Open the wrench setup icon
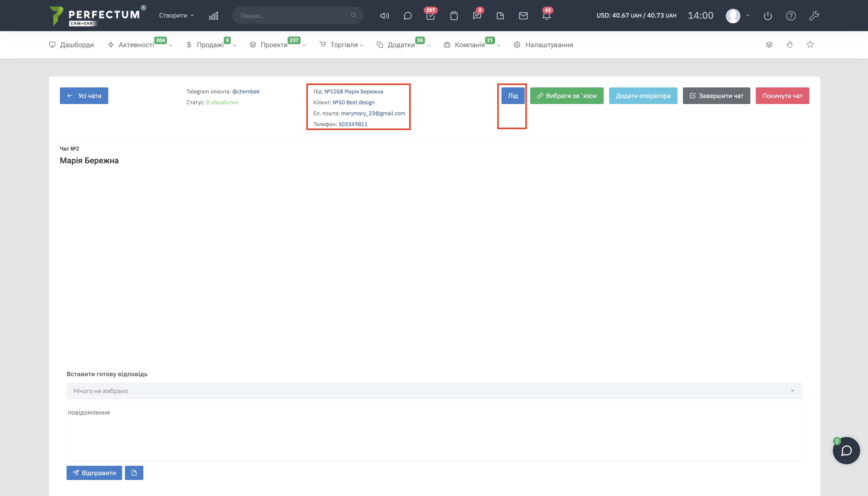868x496 pixels. 814,16
